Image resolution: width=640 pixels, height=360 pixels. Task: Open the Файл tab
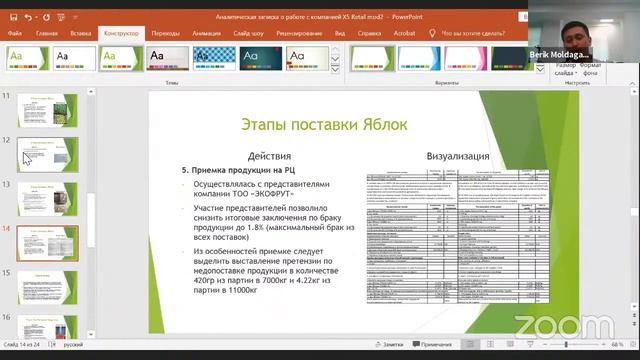click(15, 33)
